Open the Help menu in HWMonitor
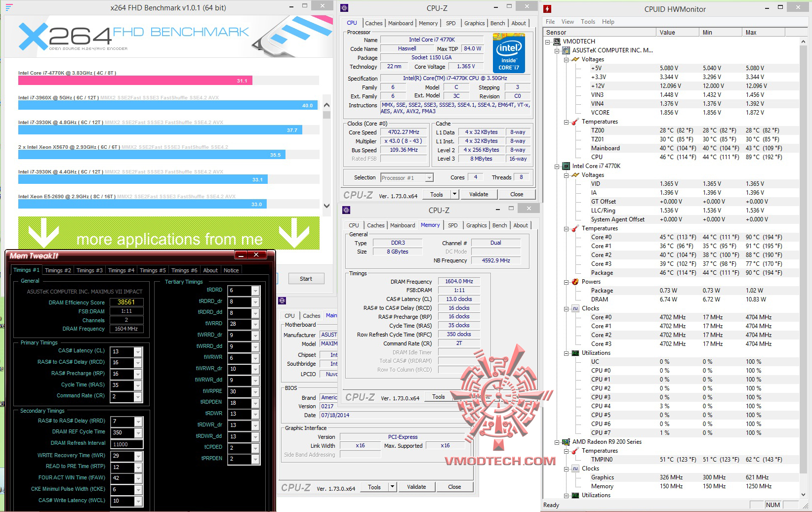 [608, 22]
